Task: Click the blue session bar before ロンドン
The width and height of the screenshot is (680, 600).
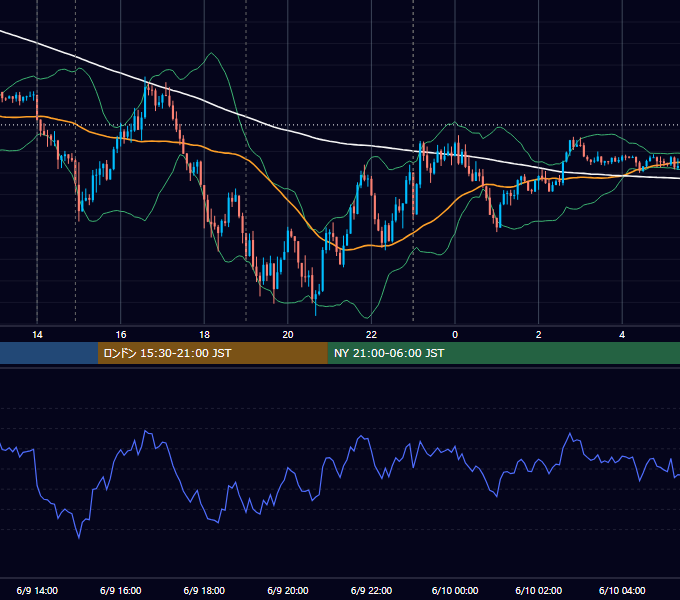Action: pyautogui.click(x=49, y=353)
